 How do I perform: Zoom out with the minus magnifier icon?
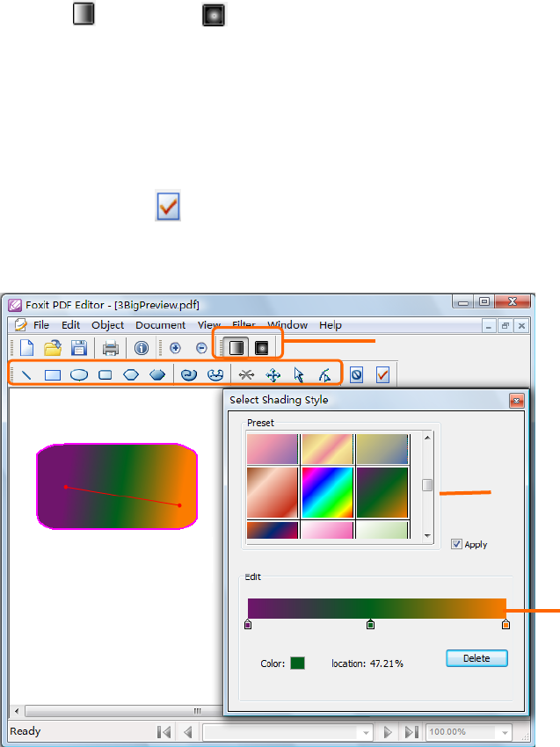pyautogui.click(x=201, y=348)
